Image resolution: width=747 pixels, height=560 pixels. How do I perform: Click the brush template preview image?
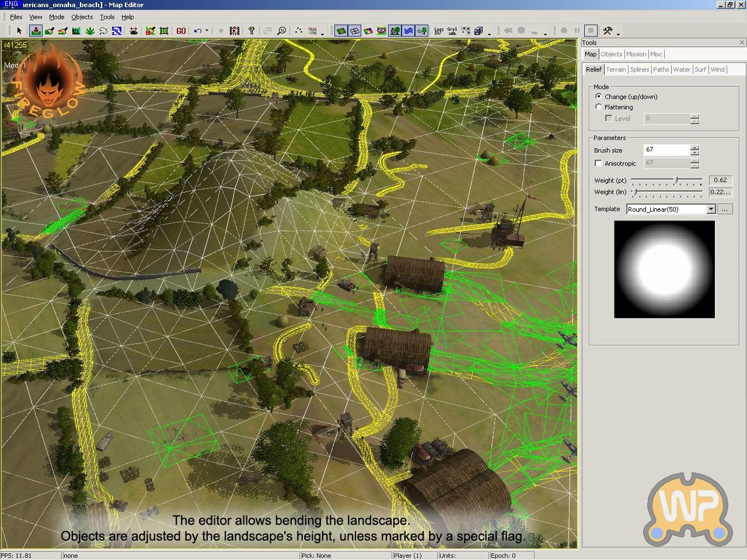click(x=664, y=269)
